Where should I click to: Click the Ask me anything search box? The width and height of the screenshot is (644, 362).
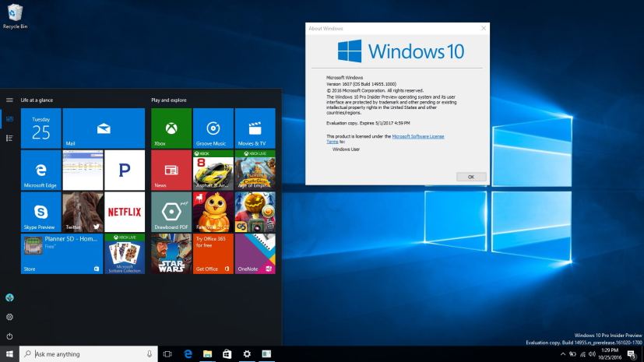tap(88, 353)
